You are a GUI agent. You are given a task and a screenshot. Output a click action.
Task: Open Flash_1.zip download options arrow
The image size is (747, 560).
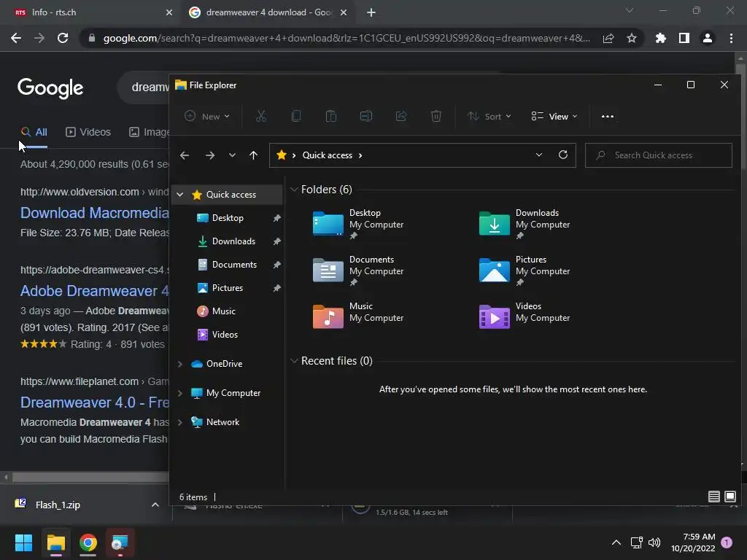[155, 505]
